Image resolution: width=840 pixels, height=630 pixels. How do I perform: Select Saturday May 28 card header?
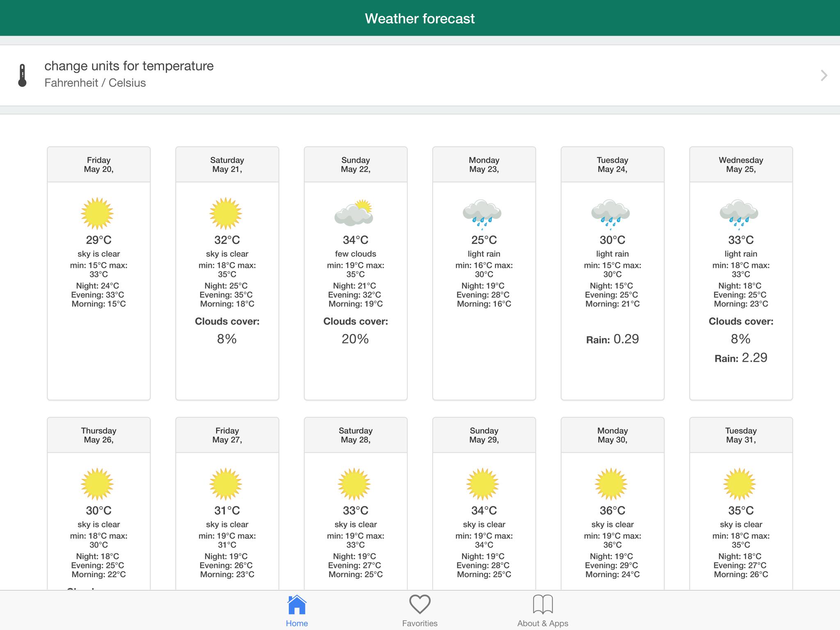coord(356,435)
